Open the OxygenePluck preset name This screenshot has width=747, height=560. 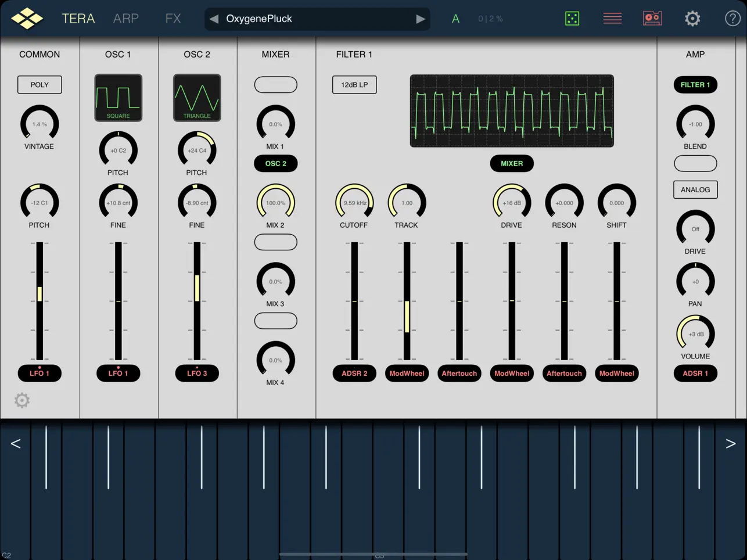(259, 19)
